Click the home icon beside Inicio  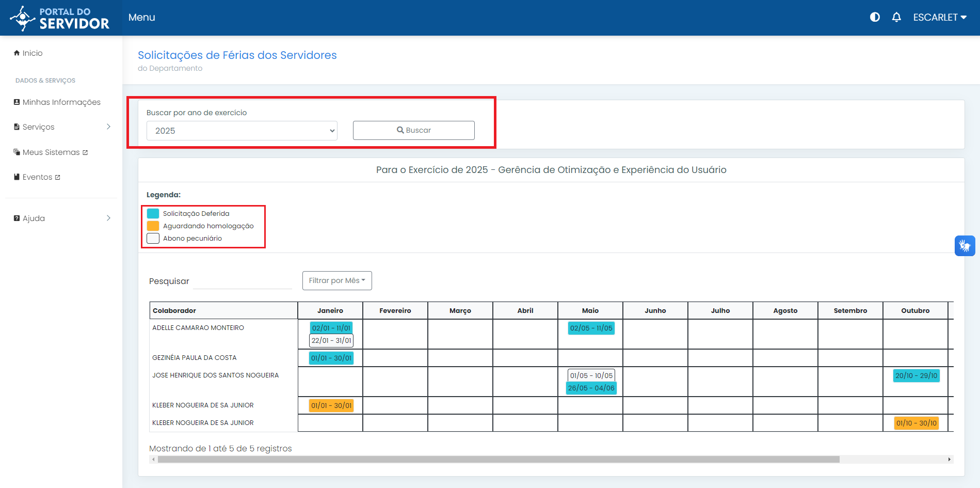[17, 53]
